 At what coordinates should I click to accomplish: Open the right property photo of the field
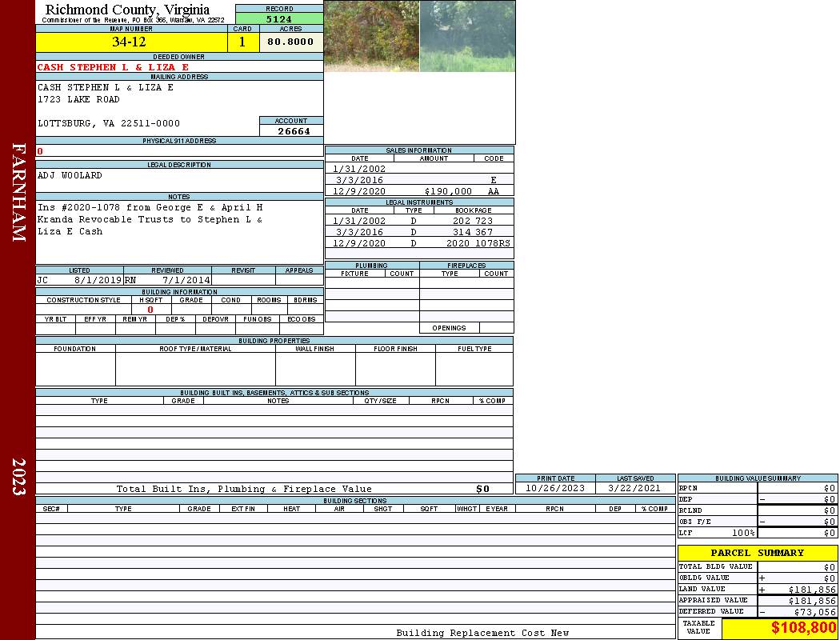tap(467, 36)
